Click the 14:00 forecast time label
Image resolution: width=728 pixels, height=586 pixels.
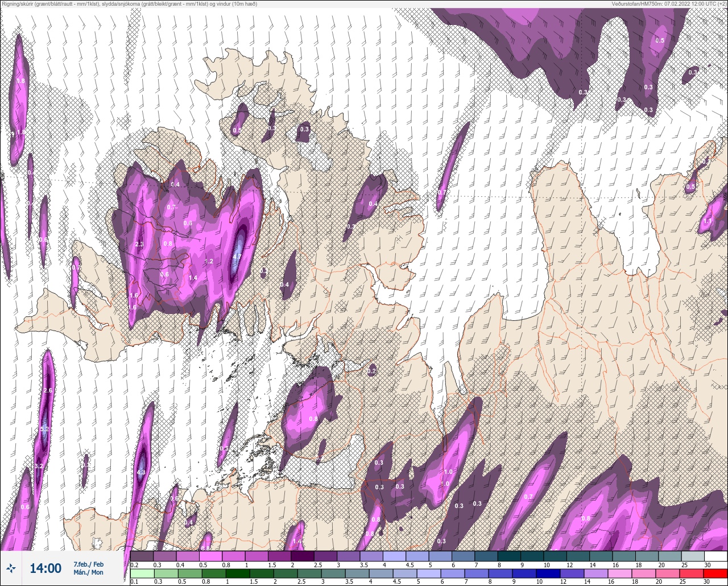(x=45, y=568)
